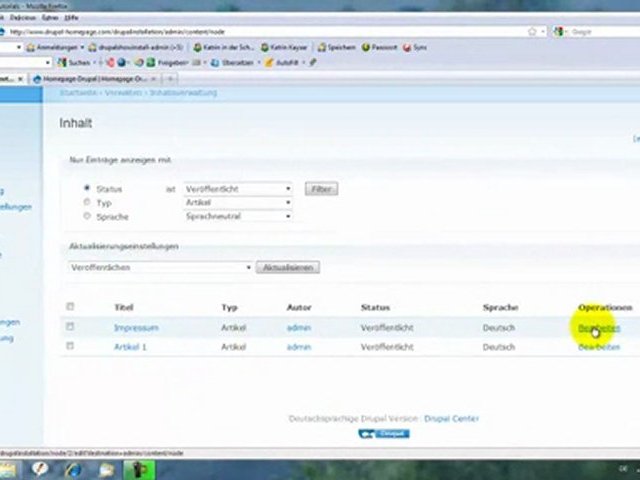Select the Status radio button
The width and height of the screenshot is (640, 480).
point(87,188)
